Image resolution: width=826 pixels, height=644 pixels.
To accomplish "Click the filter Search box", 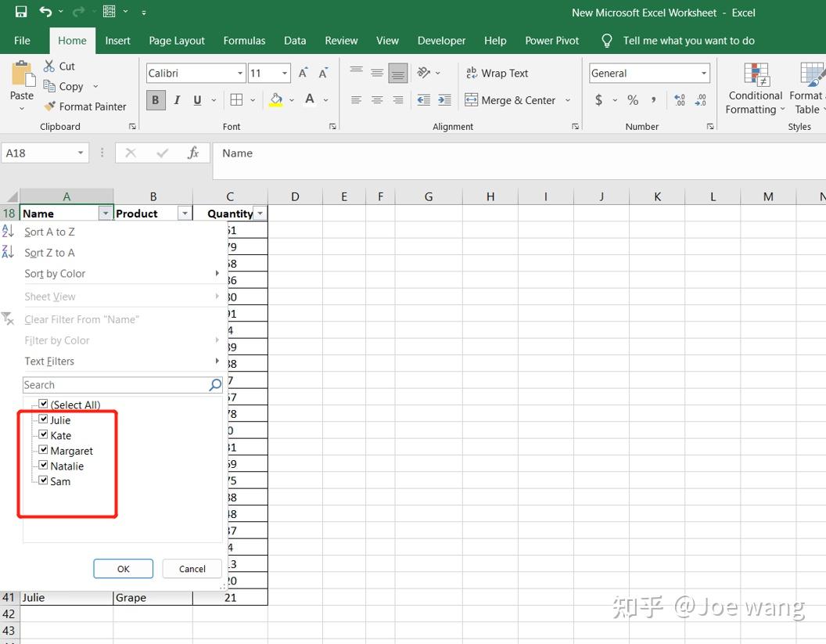I will tap(123, 385).
